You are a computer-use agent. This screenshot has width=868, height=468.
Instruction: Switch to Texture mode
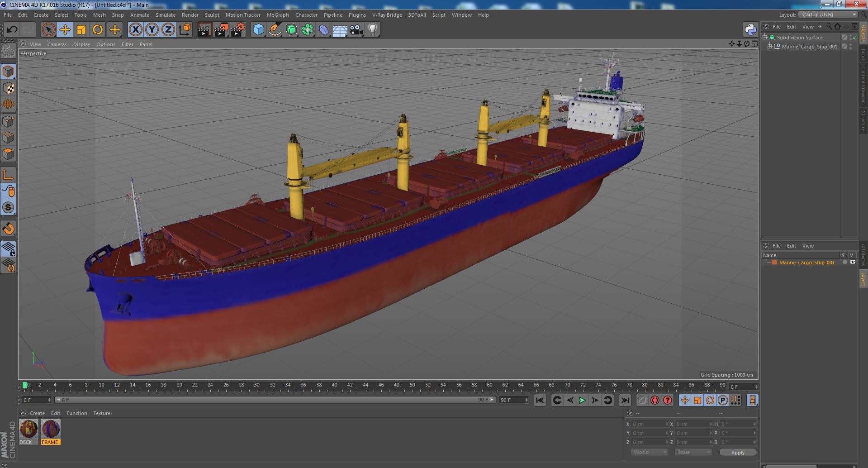tap(8, 88)
